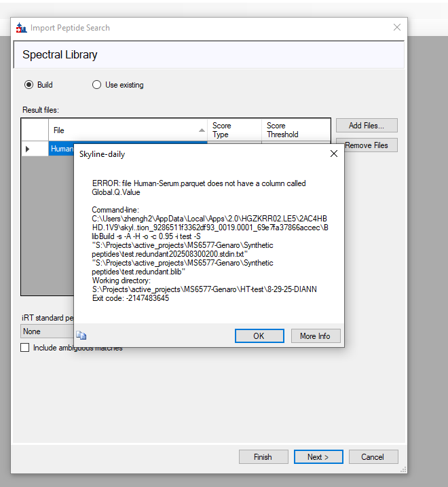
Task: Click the Add Files... button
Action: [366, 126]
